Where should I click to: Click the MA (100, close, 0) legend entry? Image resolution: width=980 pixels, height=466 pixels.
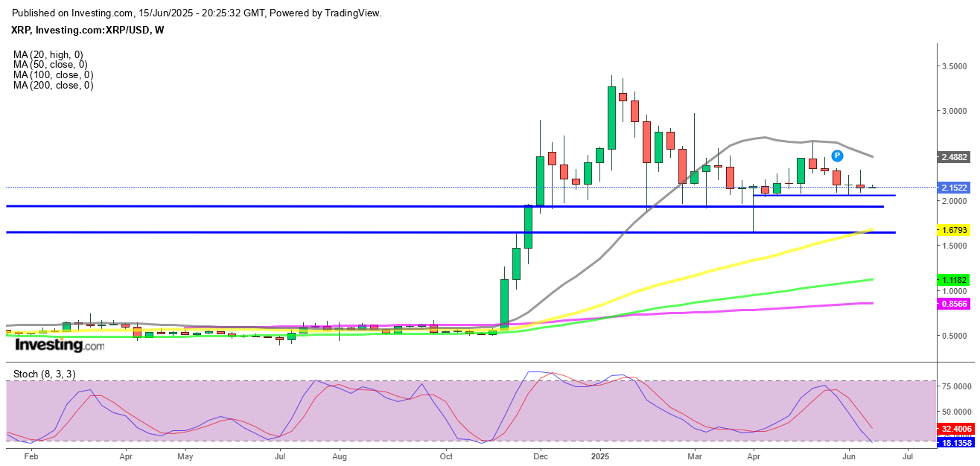pyautogui.click(x=53, y=75)
